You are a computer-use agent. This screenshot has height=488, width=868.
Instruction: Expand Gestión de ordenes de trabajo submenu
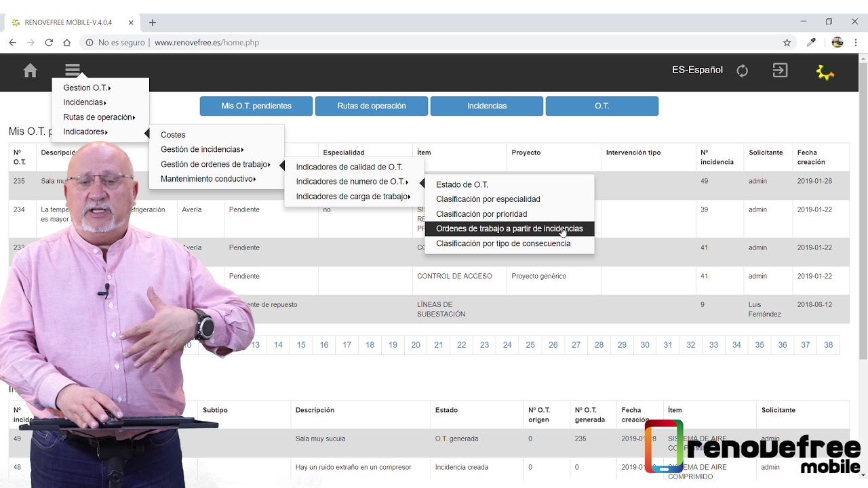point(216,164)
